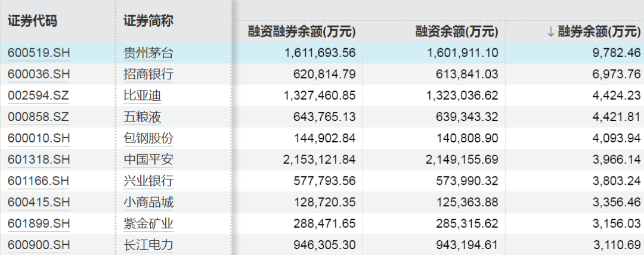Open stock code link 601318.SH
This screenshot has width=644, height=255.
pyautogui.click(x=39, y=160)
